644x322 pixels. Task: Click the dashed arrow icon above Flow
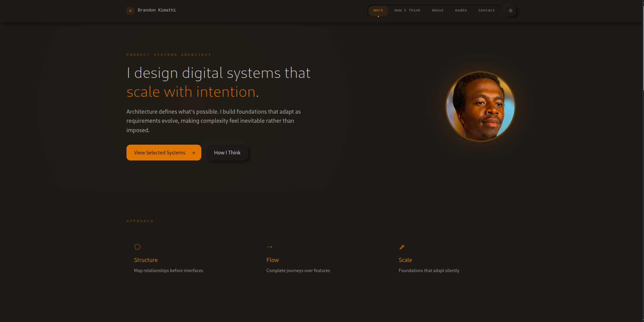pos(269,247)
